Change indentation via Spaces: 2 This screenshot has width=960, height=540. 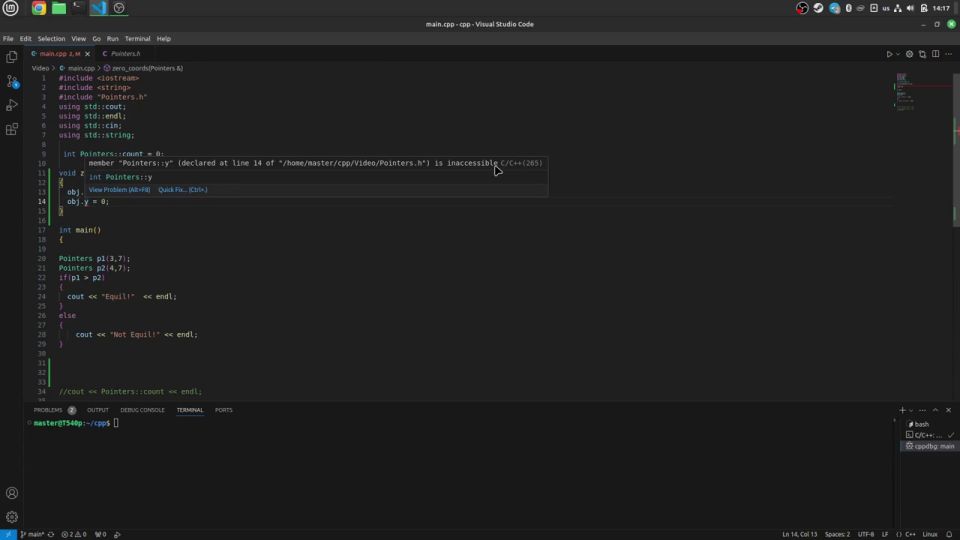pyautogui.click(x=837, y=534)
